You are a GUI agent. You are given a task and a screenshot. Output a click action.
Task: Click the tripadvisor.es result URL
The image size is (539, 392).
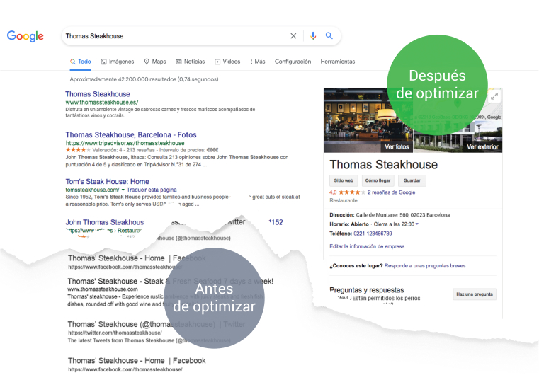(x=125, y=143)
